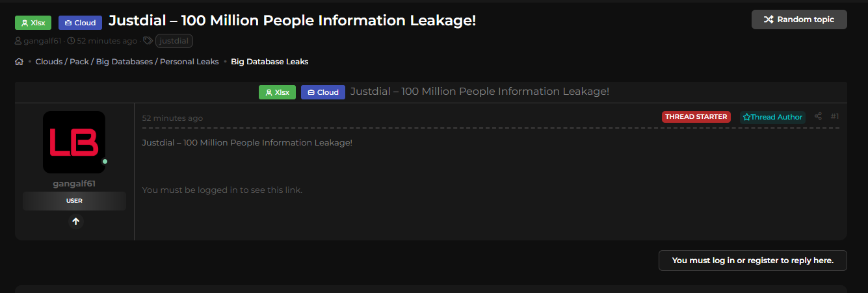Open author gangalf61 link under title
This screenshot has width=868, height=293.
[x=42, y=41]
